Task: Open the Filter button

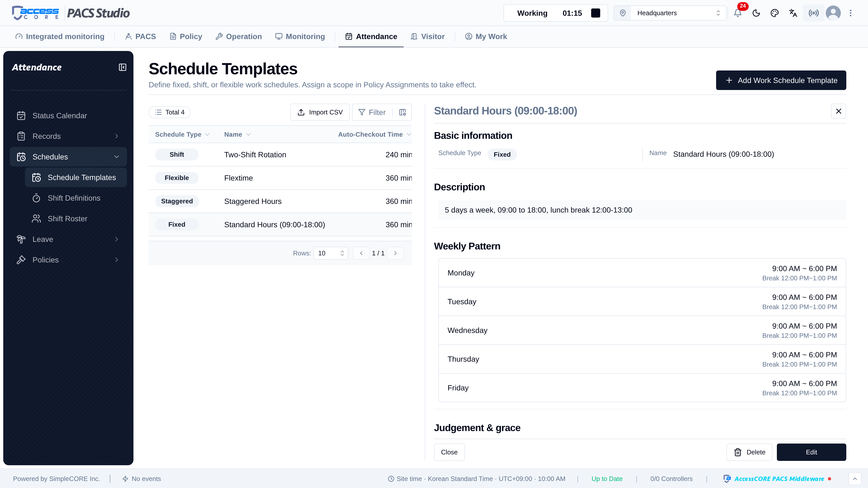Action: click(372, 112)
